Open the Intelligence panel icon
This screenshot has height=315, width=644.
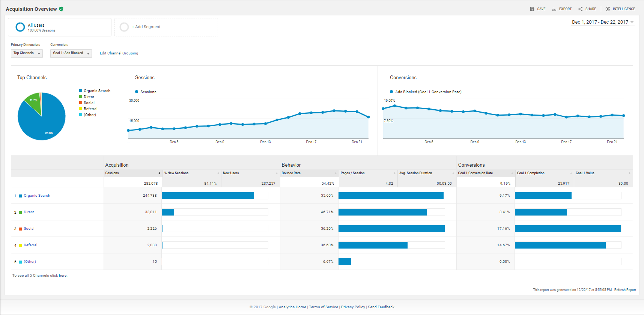(608, 9)
